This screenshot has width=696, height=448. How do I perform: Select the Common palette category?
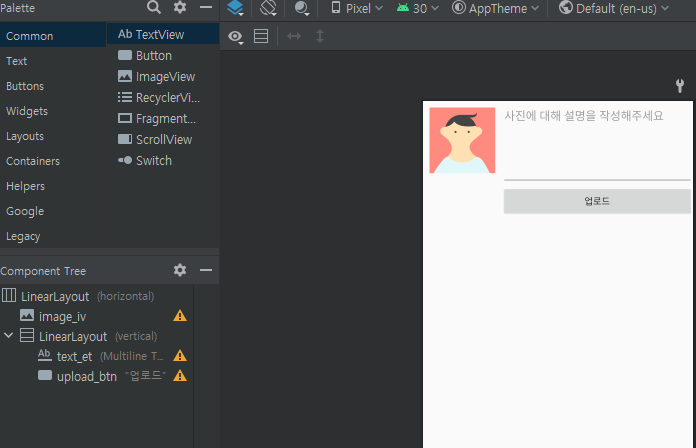pyautogui.click(x=53, y=36)
